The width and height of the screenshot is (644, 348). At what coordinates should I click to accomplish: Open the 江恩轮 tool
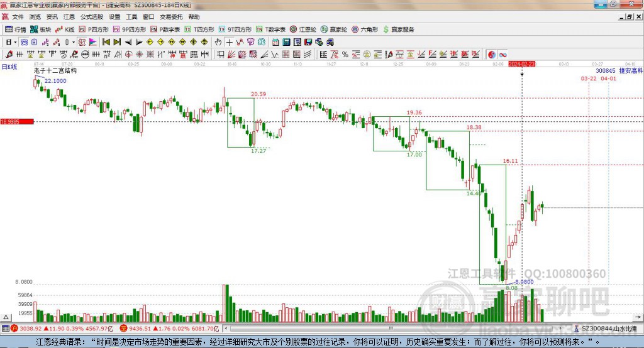coord(303,30)
